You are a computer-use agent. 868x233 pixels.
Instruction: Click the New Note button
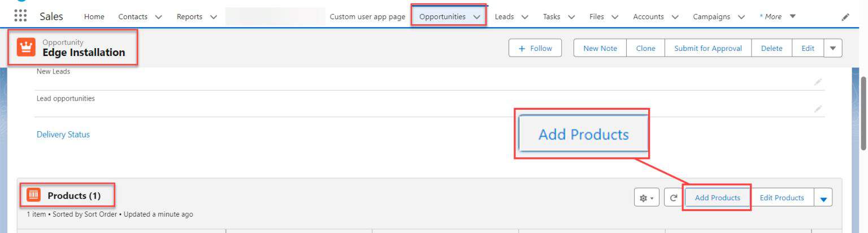(600, 48)
